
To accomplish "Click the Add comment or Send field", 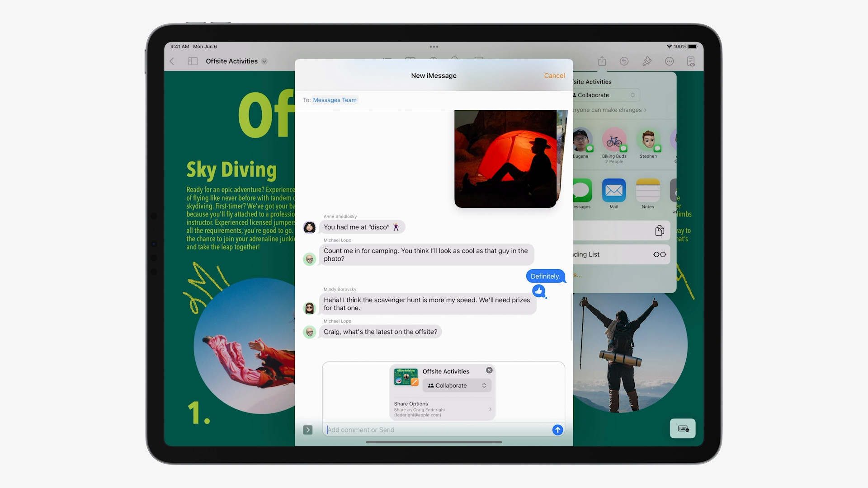I will click(438, 430).
